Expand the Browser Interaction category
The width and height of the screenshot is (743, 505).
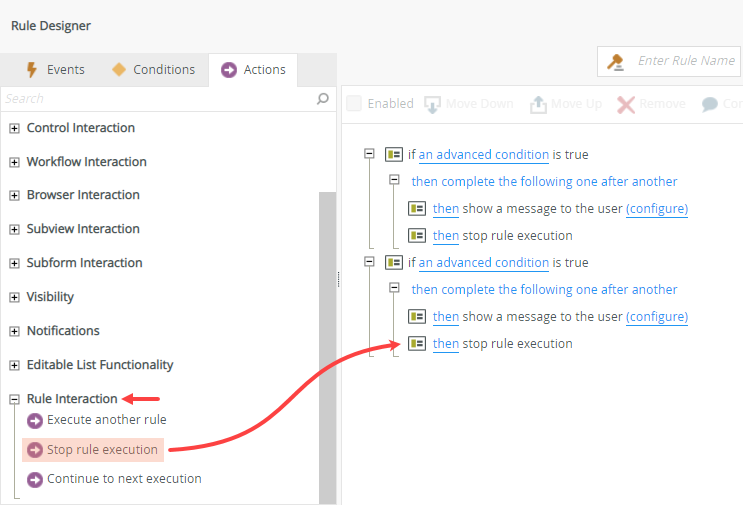click(x=14, y=196)
